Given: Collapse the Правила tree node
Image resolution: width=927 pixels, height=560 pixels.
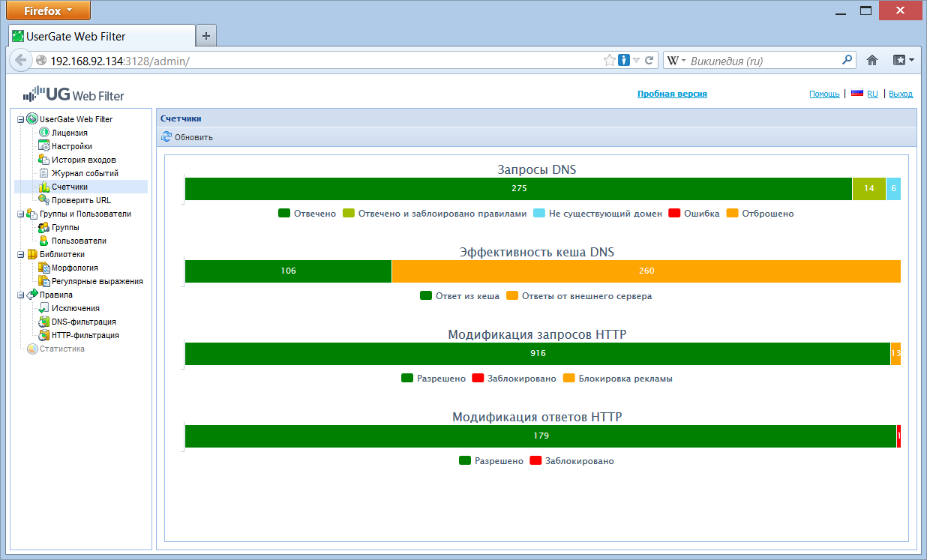Looking at the screenshot, I should tap(21, 295).
